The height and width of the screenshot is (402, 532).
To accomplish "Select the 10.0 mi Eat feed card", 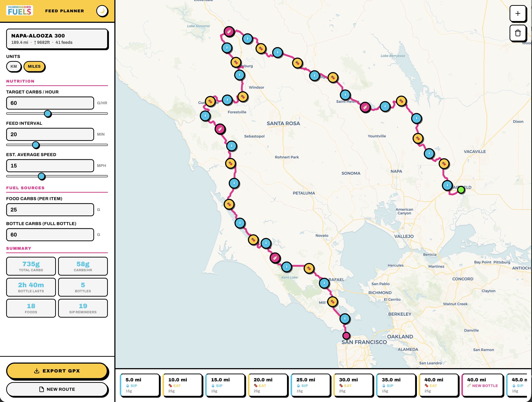I will pos(183,385).
